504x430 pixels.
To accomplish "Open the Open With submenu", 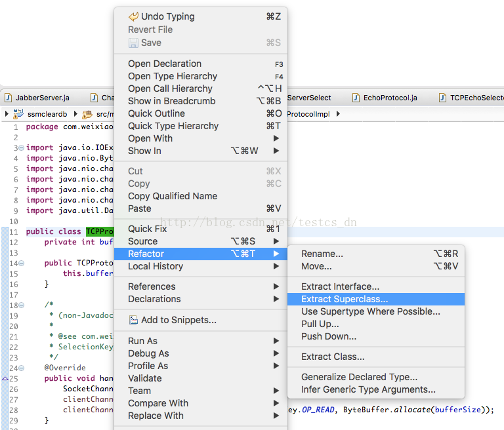I will 201,138.
